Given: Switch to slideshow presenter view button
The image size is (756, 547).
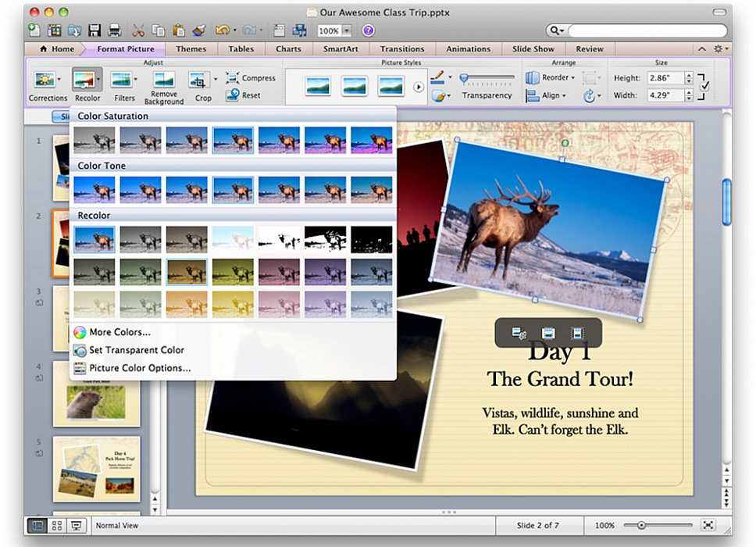Looking at the screenshot, I should pyautogui.click(x=77, y=525).
